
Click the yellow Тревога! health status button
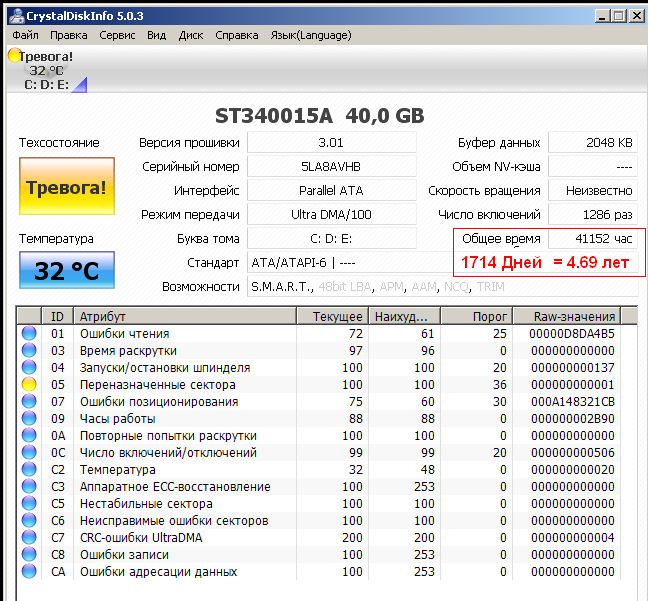point(67,186)
